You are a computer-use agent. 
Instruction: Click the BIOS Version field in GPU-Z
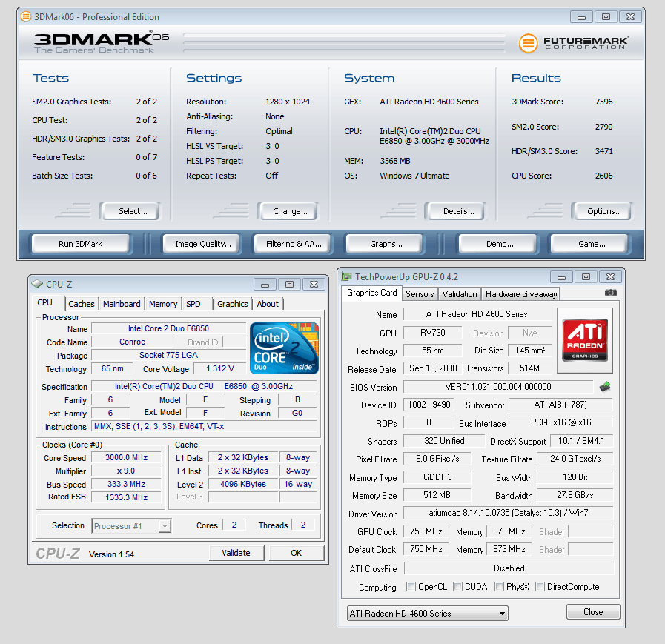pyautogui.click(x=498, y=387)
